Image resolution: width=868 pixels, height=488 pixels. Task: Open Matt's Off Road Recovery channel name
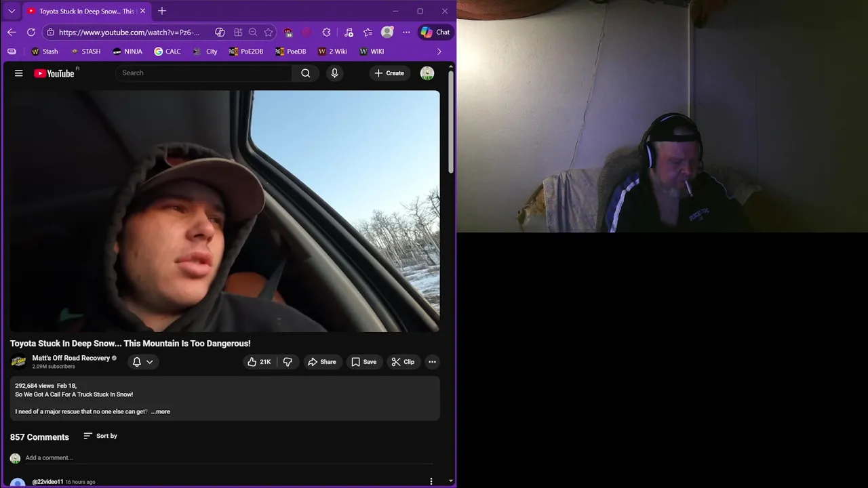[71, 358]
